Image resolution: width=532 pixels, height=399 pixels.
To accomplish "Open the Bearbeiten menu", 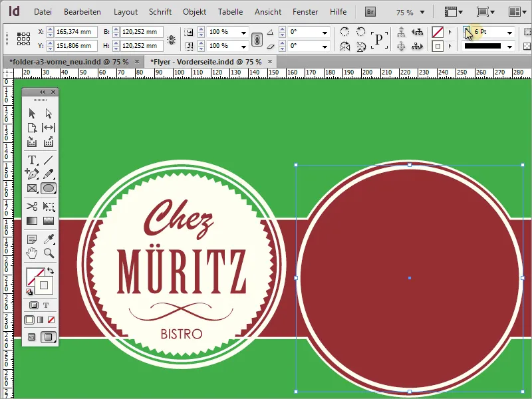I will click(82, 12).
